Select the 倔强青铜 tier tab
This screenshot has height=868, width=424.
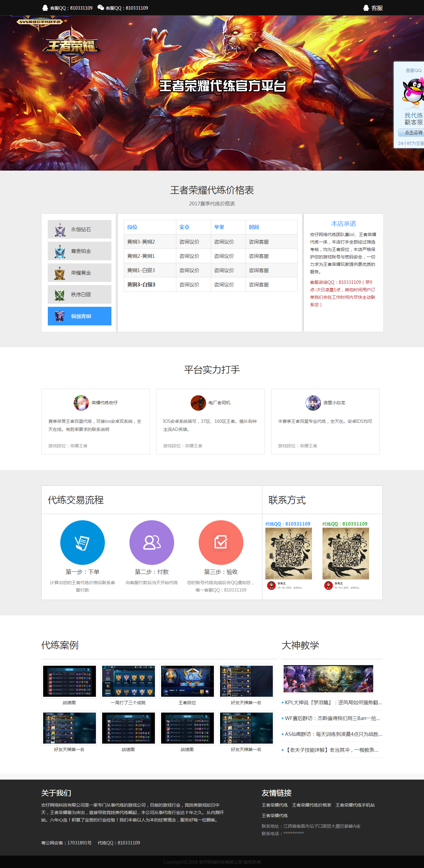click(x=79, y=316)
